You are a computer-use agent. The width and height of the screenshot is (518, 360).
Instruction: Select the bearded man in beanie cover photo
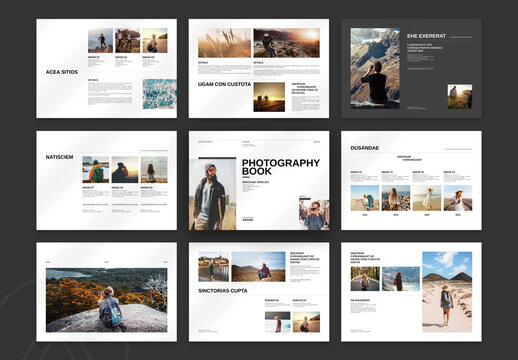click(x=213, y=195)
